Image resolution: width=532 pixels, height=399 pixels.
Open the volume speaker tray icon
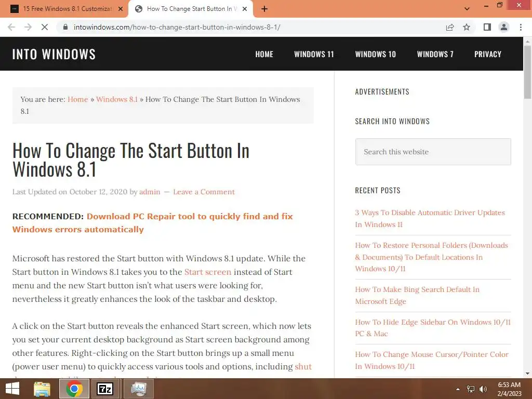pyautogui.click(x=483, y=389)
